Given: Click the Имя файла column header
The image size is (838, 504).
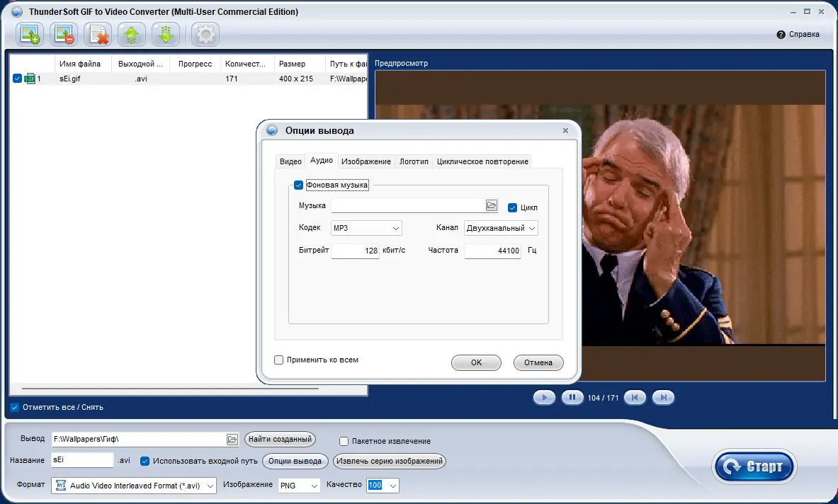Looking at the screenshot, I should [x=83, y=64].
